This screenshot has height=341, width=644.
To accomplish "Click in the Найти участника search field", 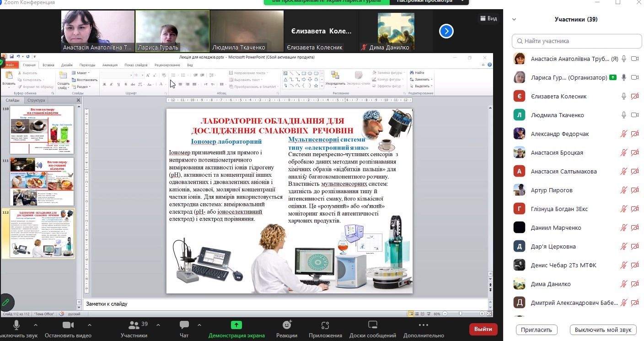I will tap(577, 41).
